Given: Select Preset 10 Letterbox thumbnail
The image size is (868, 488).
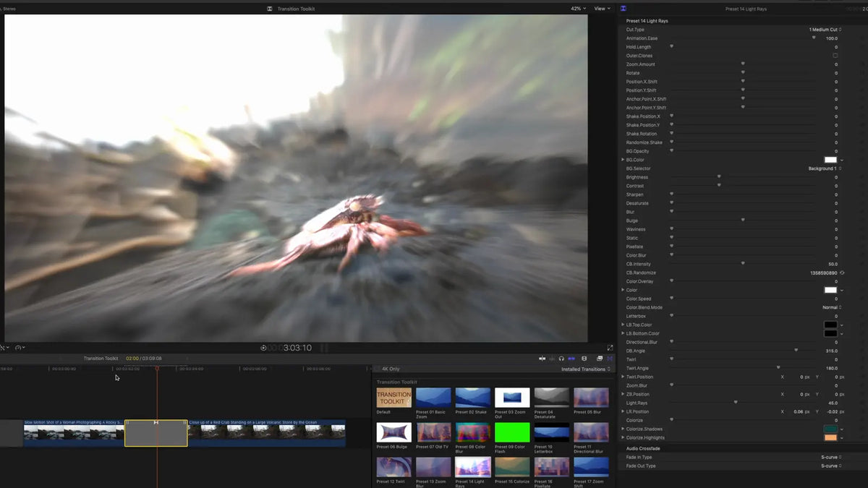Looking at the screenshot, I should click(552, 432).
